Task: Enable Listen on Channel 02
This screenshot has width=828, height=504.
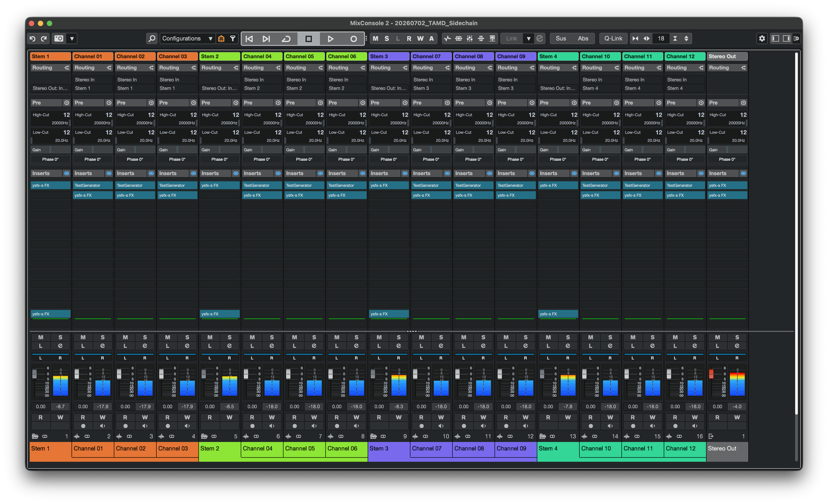Action: click(x=125, y=346)
